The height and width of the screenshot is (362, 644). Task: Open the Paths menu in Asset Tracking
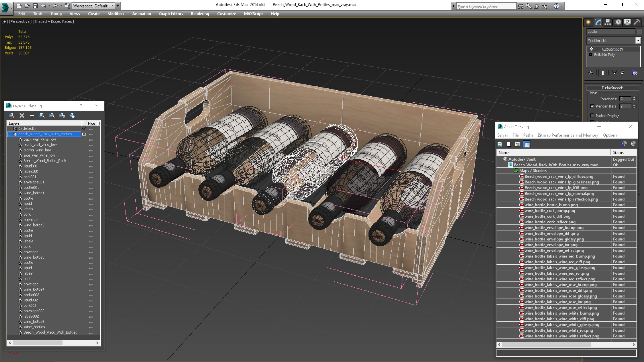pos(528,135)
